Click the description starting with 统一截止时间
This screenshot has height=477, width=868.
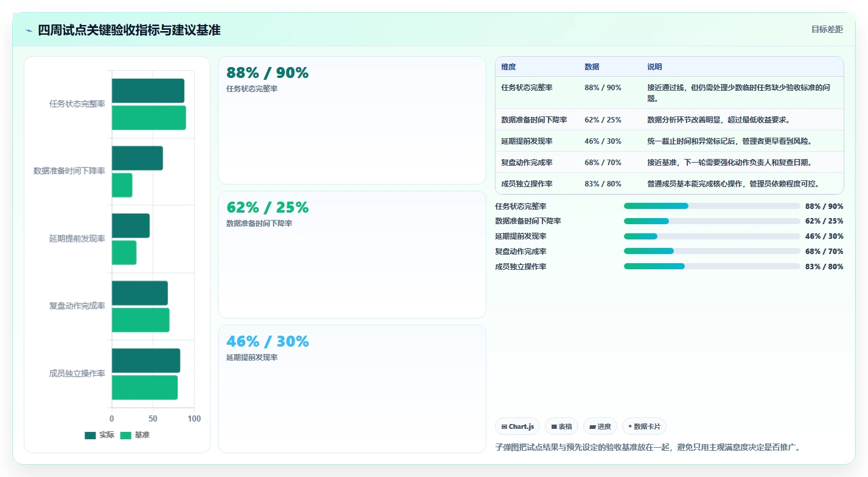coord(730,141)
